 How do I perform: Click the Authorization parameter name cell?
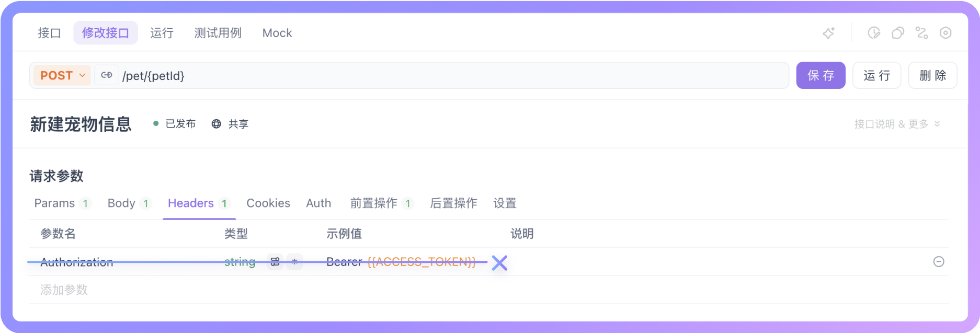[77, 262]
